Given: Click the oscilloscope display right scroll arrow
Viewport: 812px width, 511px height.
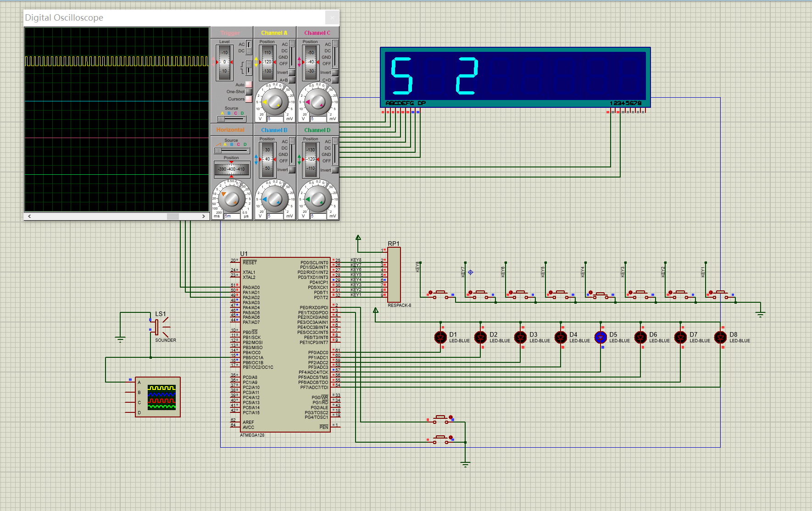Looking at the screenshot, I should (x=204, y=216).
